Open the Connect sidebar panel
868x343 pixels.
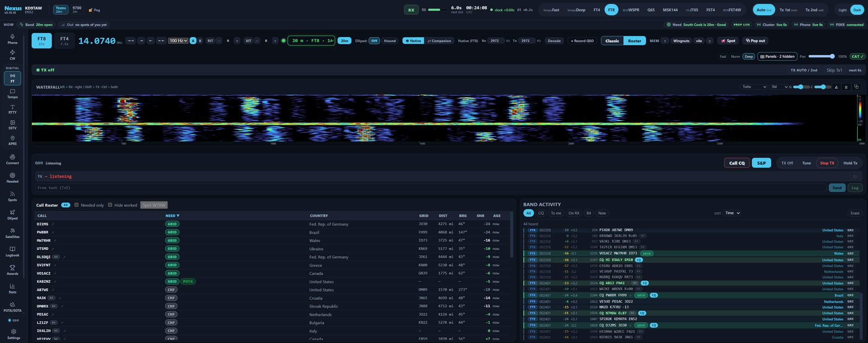pos(12,160)
